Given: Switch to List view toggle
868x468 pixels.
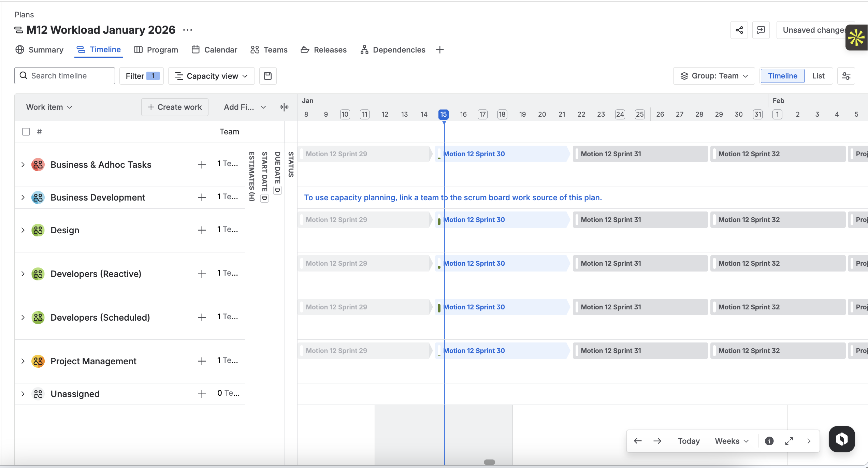Looking at the screenshot, I should (818, 76).
